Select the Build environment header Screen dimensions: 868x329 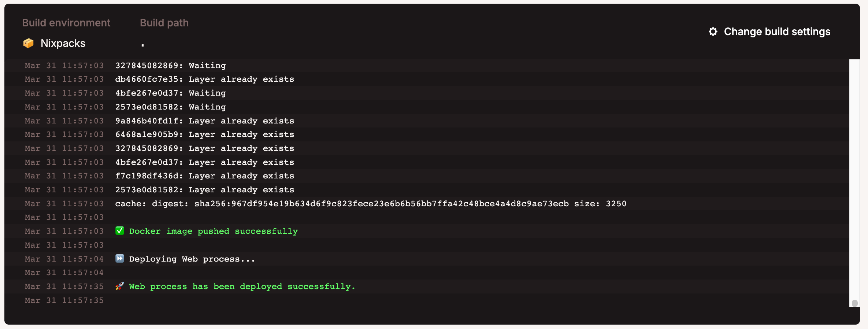tap(66, 22)
